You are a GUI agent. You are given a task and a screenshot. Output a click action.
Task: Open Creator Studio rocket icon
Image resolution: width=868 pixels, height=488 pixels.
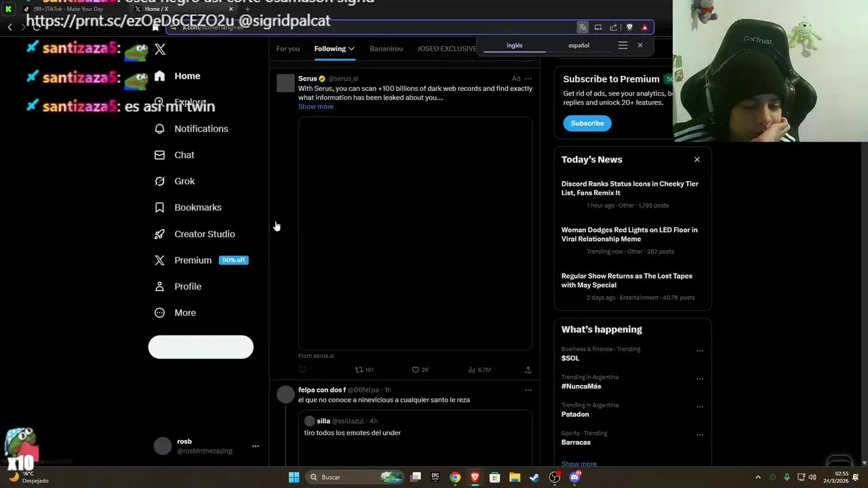click(x=159, y=234)
